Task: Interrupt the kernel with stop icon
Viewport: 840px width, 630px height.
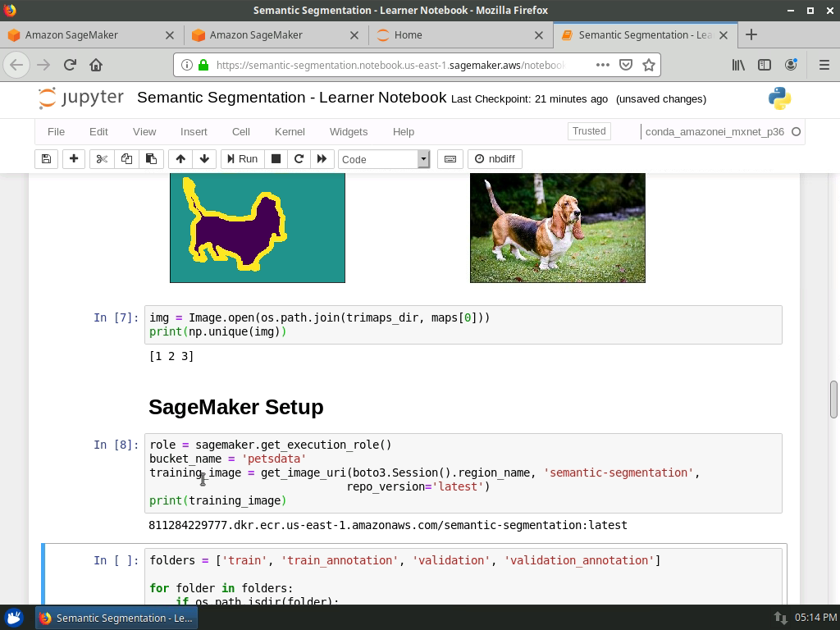Action: [276, 159]
